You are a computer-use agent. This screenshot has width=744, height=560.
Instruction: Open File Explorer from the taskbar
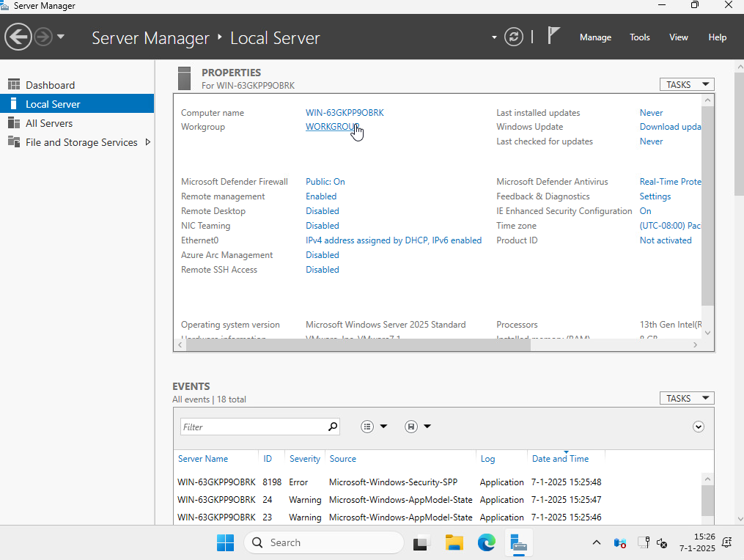click(x=454, y=542)
